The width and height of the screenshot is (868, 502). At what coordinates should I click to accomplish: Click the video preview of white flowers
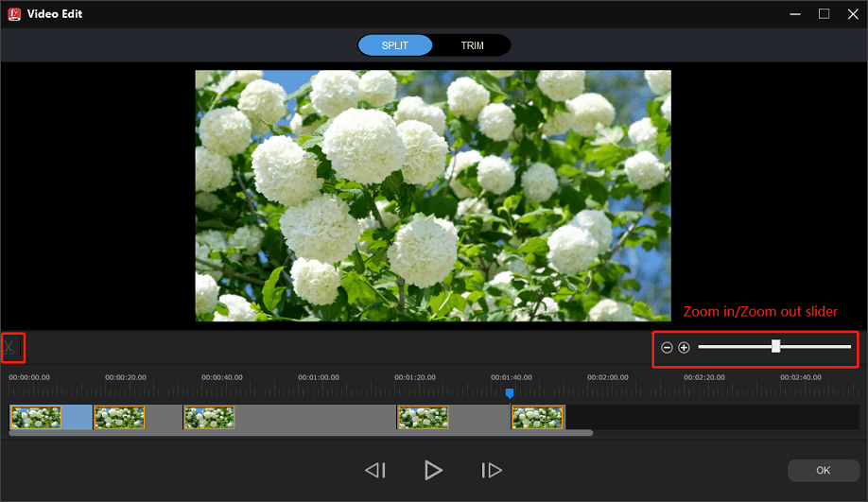pyautogui.click(x=433, y=196)
